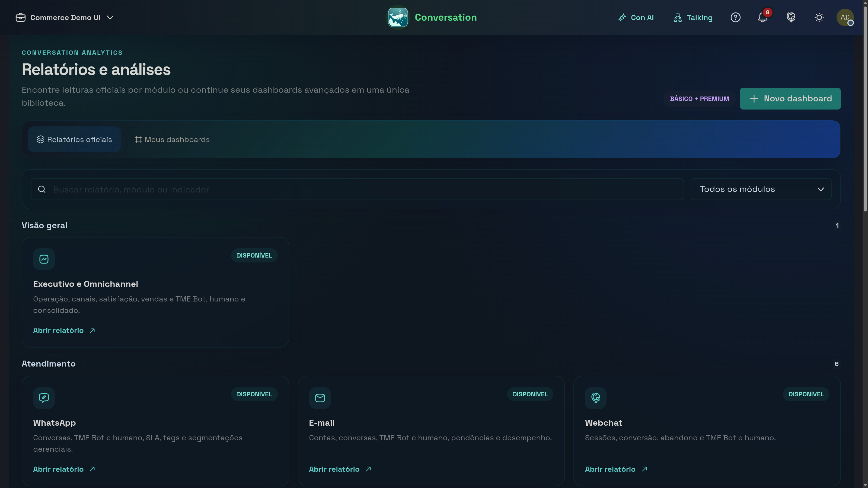Click the DISPONÍVEL badge on E-mail card
The image size is (868, 488).
[530, 394]
